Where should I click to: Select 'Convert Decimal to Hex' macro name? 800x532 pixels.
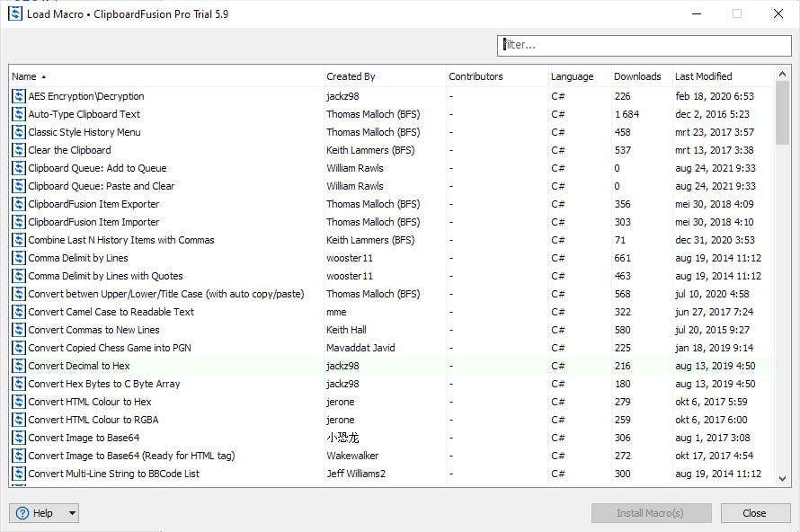pos(79,366)
